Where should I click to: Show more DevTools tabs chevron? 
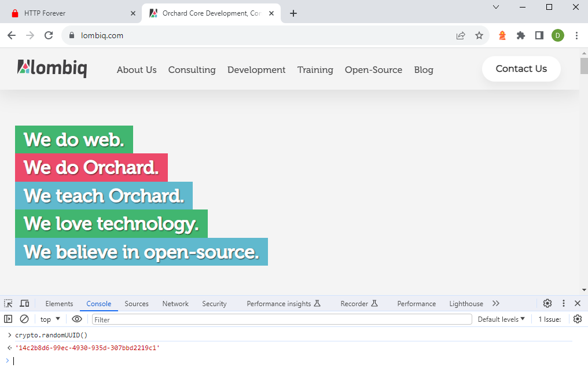[496, 303]
